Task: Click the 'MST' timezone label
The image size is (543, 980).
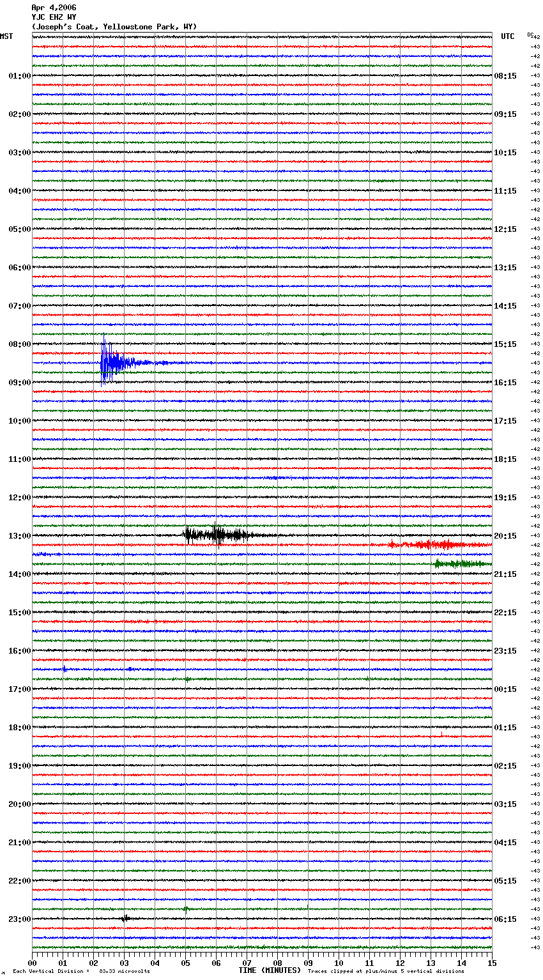Action: [6, 36]
